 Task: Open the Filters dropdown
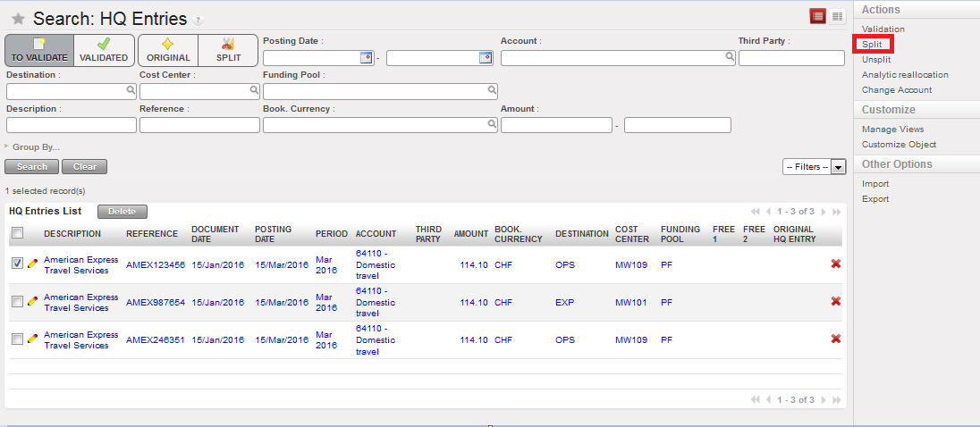point(814,167)
